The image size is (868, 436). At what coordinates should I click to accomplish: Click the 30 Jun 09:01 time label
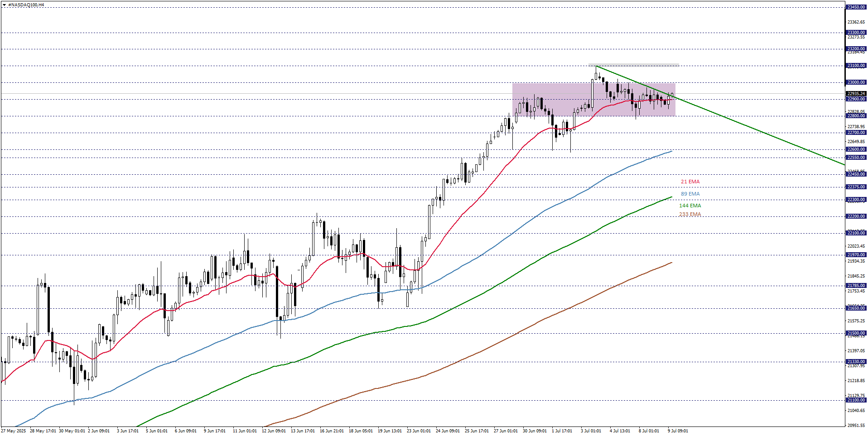tap(535, 431)
